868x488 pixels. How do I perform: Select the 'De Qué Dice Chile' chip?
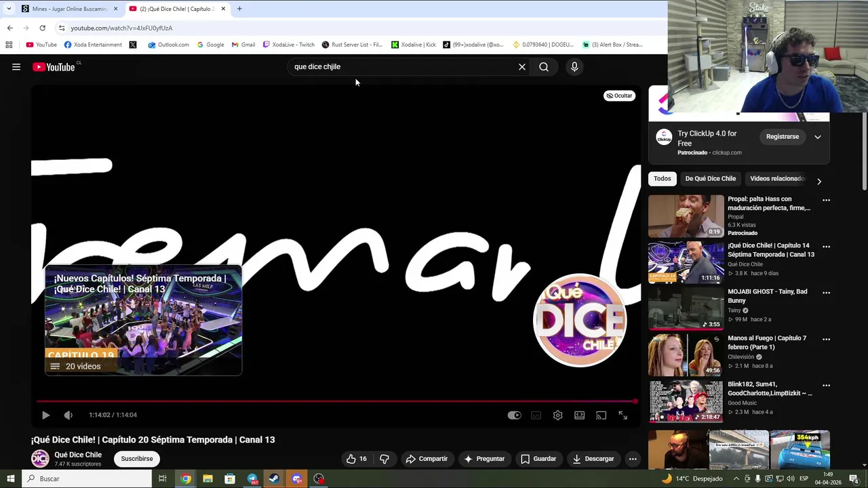(710, 179)
